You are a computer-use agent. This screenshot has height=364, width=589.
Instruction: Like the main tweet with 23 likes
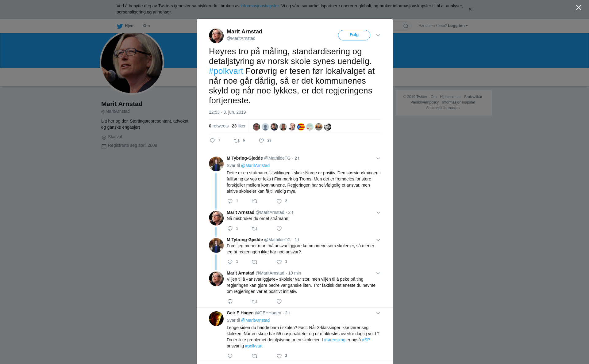pyautogui.click(x=261, y=141)
